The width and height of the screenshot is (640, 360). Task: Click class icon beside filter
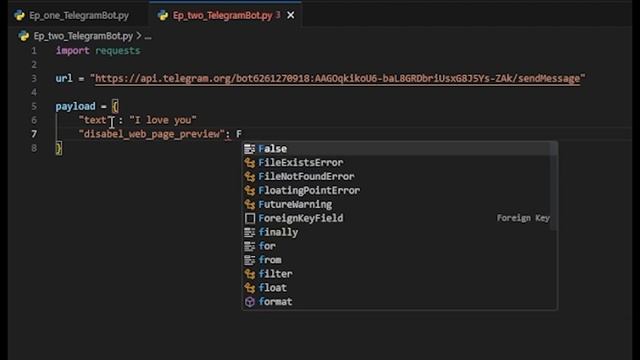click(x=249, y=274)
